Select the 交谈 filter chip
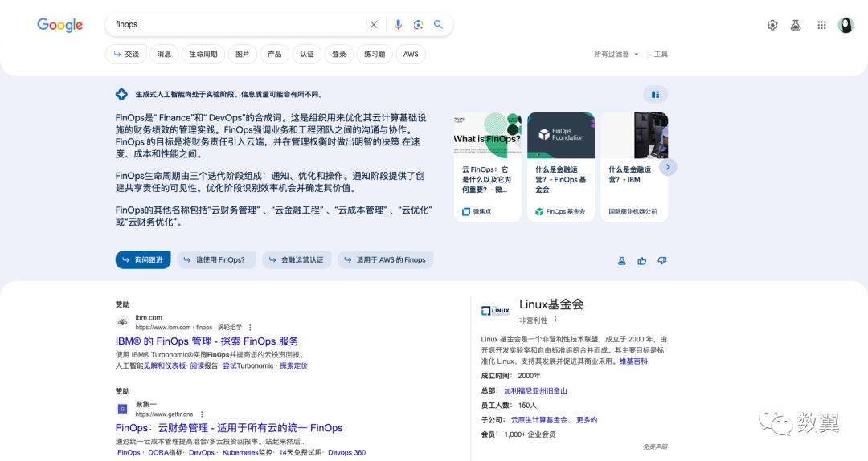This screenshot has width=868, height=461. (x=126, y=55)
